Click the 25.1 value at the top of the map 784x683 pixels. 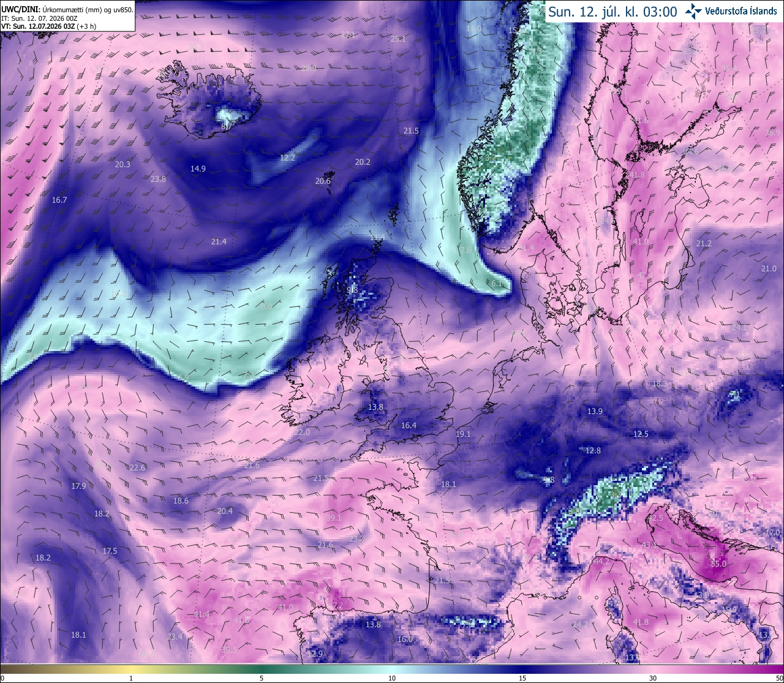coord(398,39)
